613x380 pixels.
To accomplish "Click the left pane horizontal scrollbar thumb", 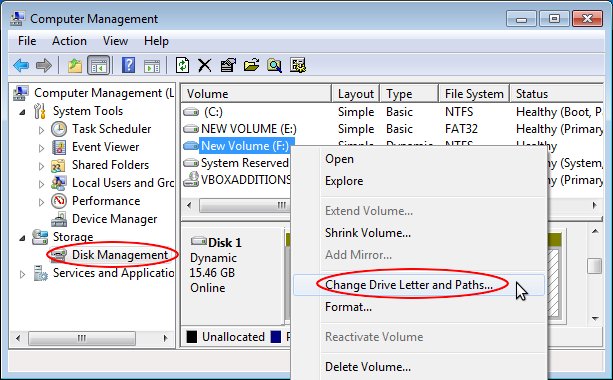I will tap(82, 338).
